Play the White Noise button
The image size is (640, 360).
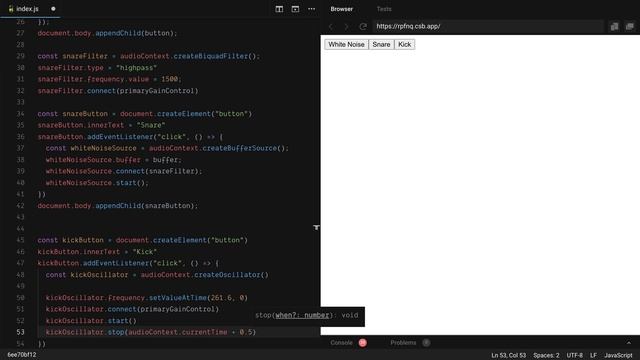pyautogui.click(x=346, y=44)
